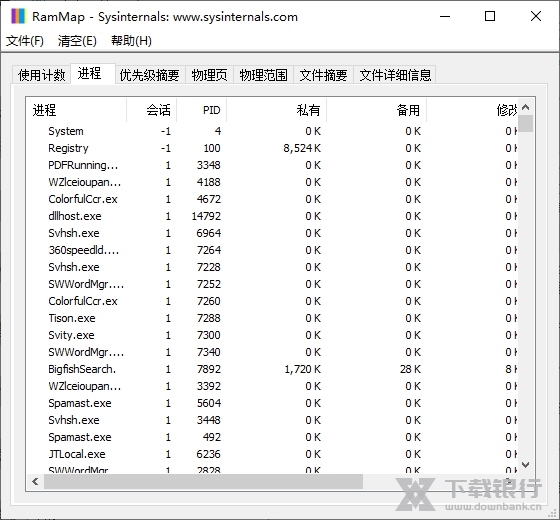This screenshot has width=560, height=520.
Task: Switch to the 使用计数 tab
Action: tap(41, 75)
